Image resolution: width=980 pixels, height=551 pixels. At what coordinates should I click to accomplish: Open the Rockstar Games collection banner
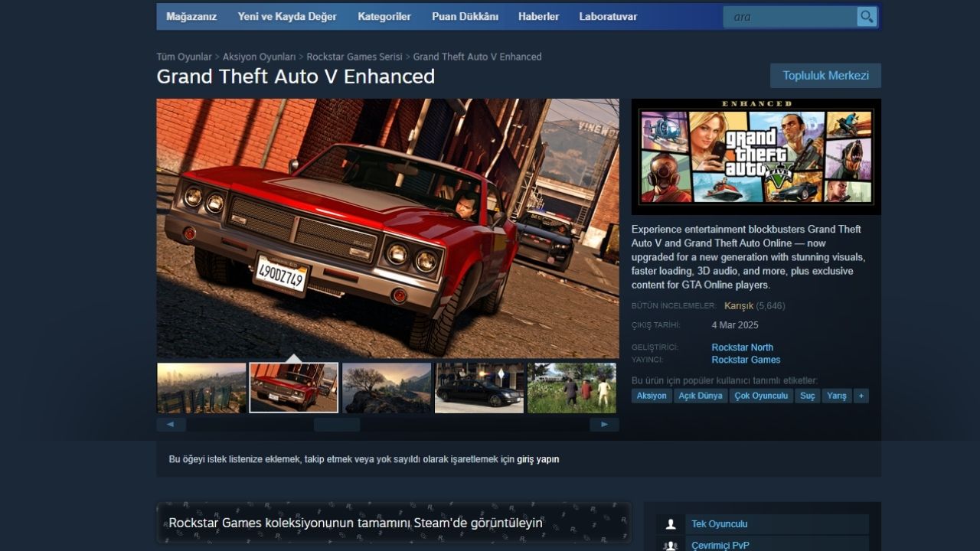[394, 523]
